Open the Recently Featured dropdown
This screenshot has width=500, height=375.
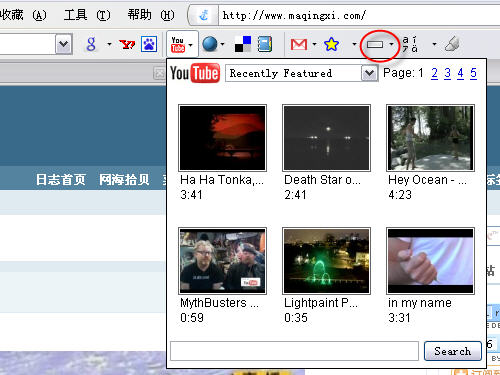click(x=302, y=73)
